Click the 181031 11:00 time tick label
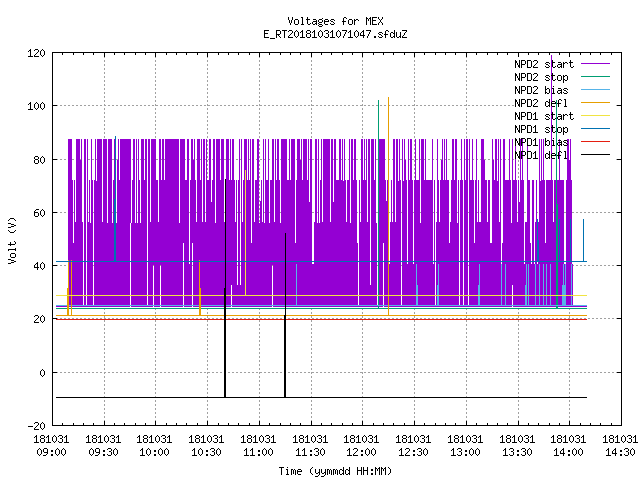This screenshot has height=480, width=640. click(x=258, y=446)
